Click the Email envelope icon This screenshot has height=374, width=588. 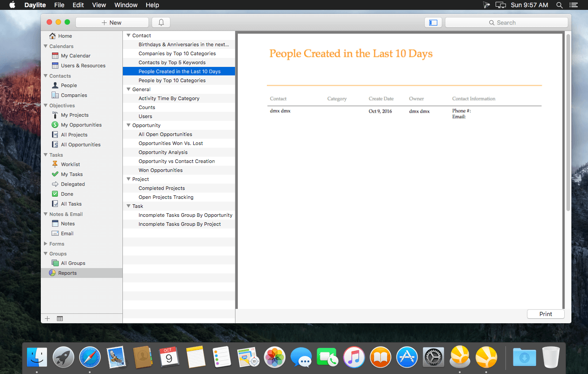(x=55, y=233)
